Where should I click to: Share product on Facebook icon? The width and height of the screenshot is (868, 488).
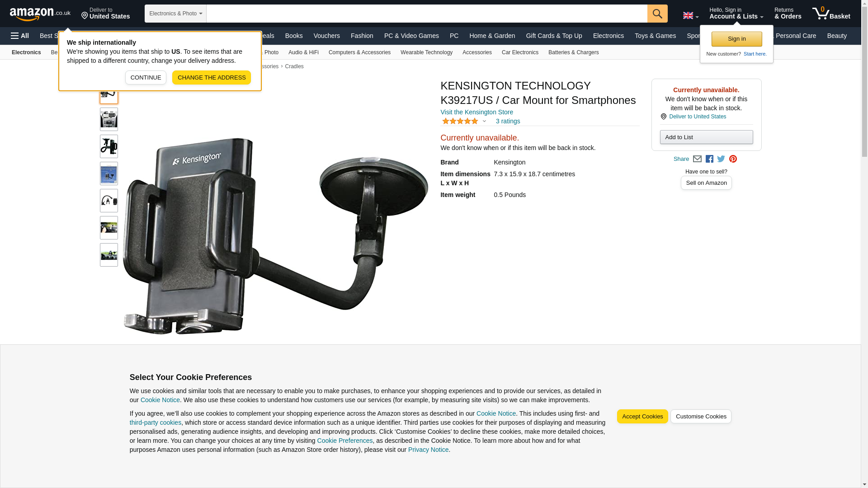pos(709,159)
